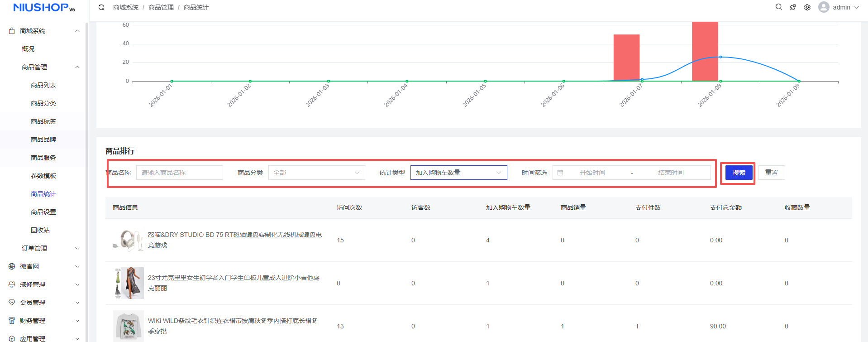868x342 pixels.
Task: Click the admin user avatar
Action: coord(824,7)
